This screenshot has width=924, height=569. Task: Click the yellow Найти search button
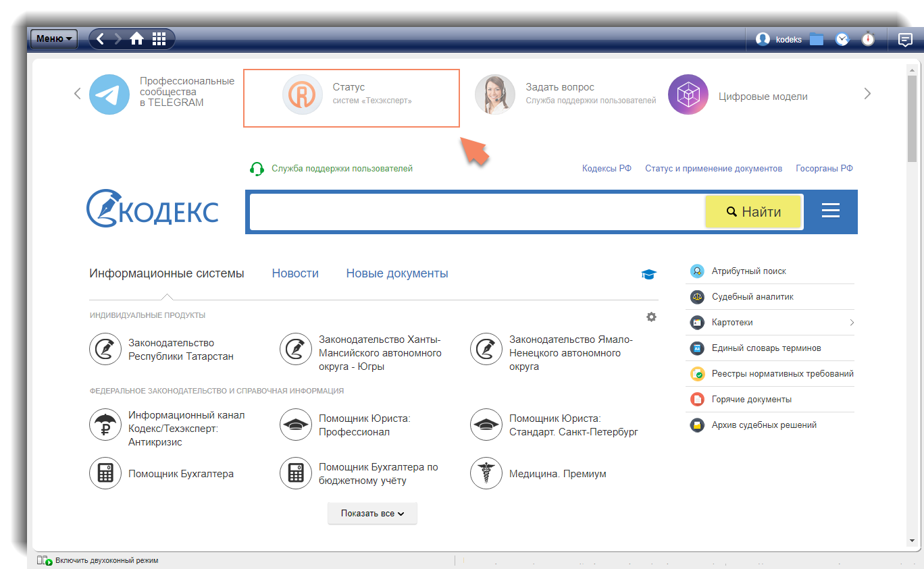coord(753,212)
